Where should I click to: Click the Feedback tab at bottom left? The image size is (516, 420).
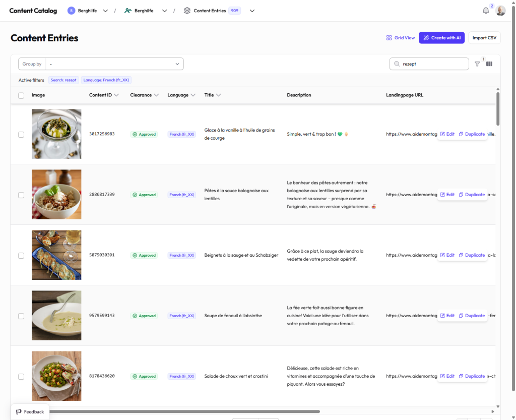30,412
